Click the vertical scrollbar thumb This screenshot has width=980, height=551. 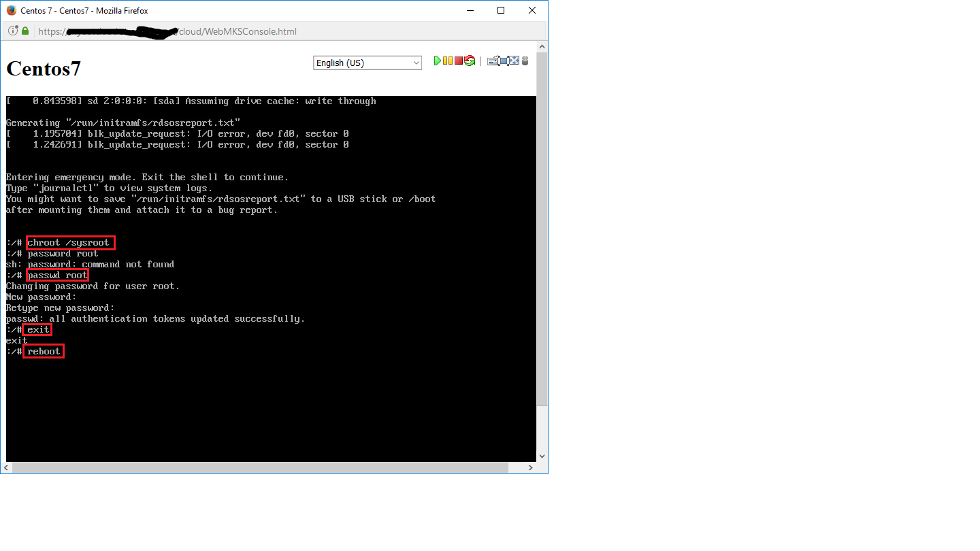542,228
